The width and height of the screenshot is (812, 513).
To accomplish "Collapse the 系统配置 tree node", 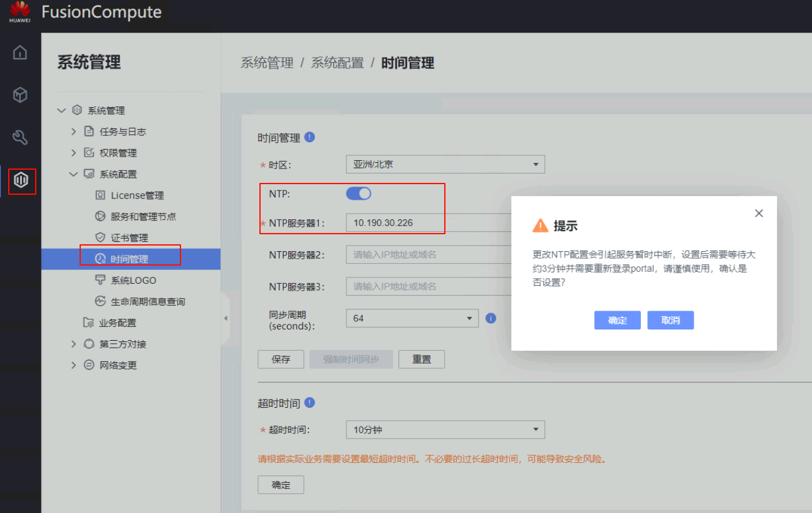I will click(x=74, y=174).
